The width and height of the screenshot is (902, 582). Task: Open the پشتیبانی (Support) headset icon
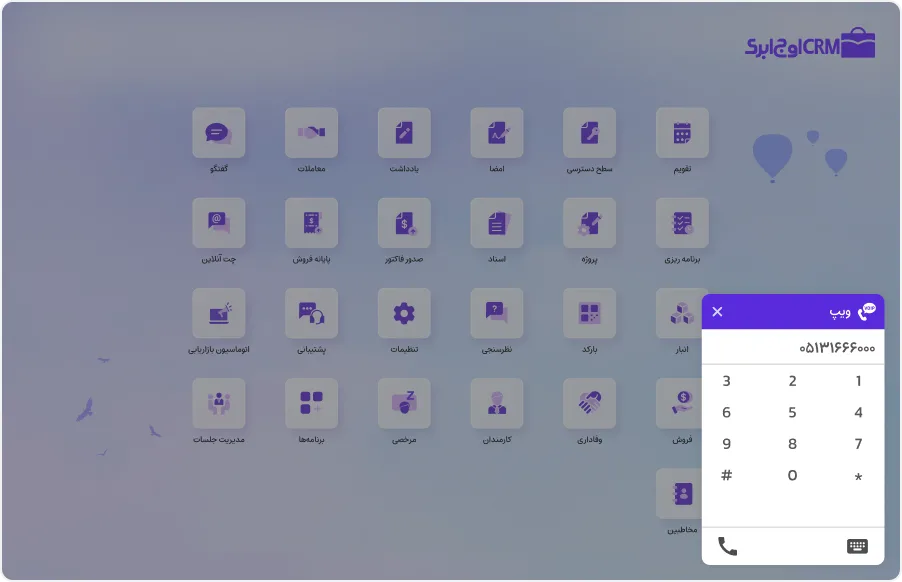311,314
